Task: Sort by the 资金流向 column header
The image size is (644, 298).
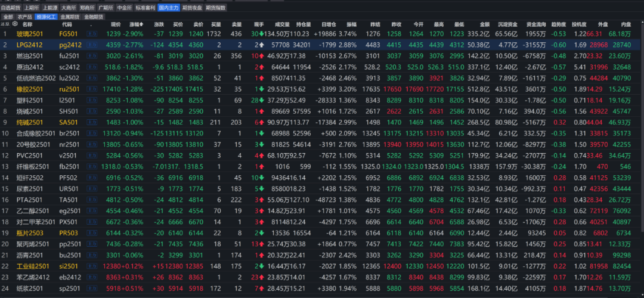Action: click(536, 24)
